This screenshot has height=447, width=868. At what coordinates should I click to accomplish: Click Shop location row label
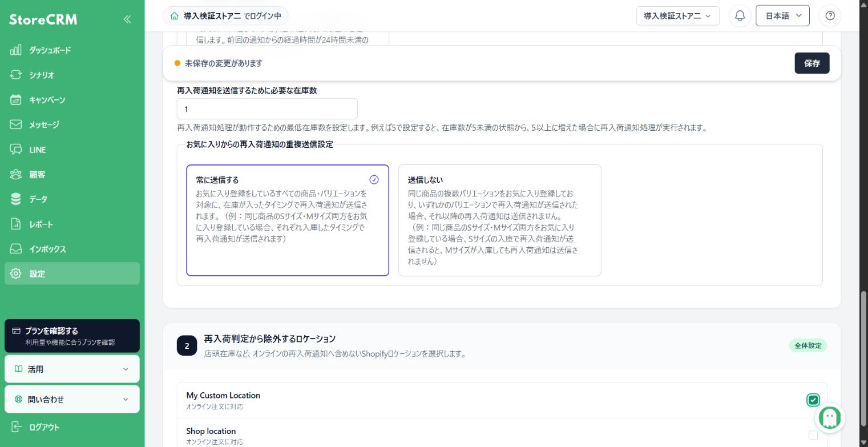point(211,431)
